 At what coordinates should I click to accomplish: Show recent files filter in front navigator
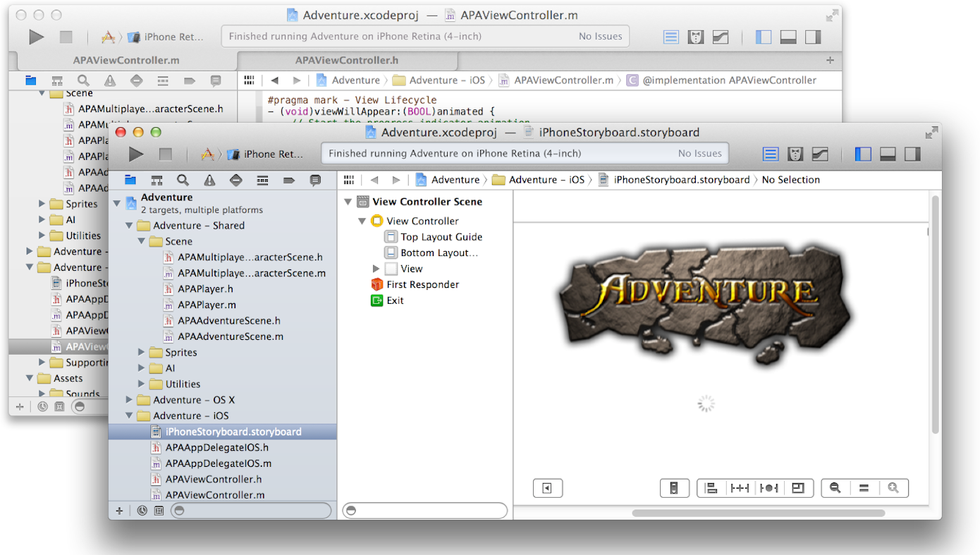[142, 511]
